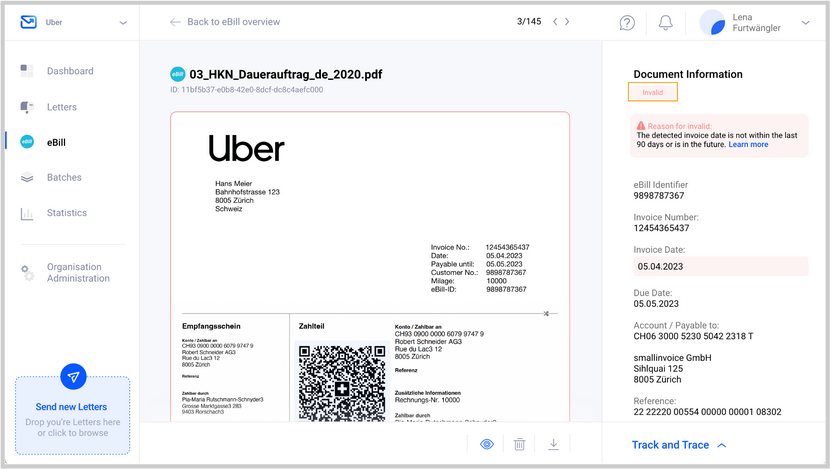Click the eBill Identifier value 9898787367
This screenshot has height=471, width=831.
[x=659, y=195]
